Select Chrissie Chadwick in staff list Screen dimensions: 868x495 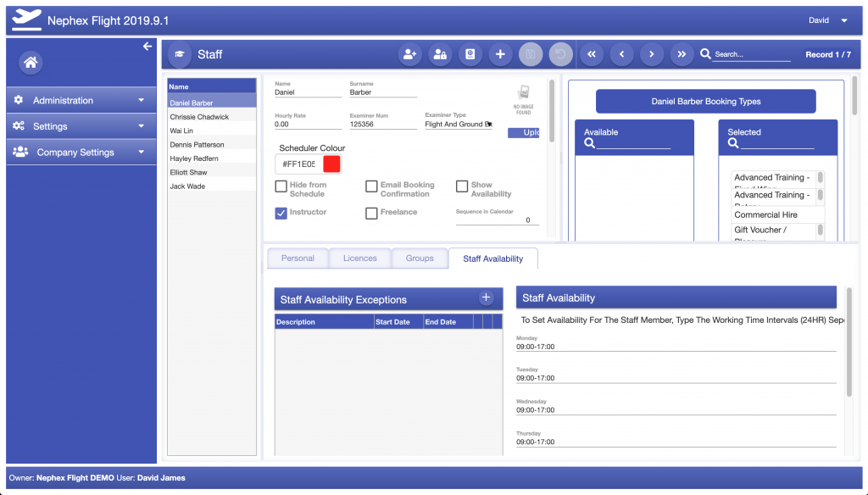click(212, 117)
